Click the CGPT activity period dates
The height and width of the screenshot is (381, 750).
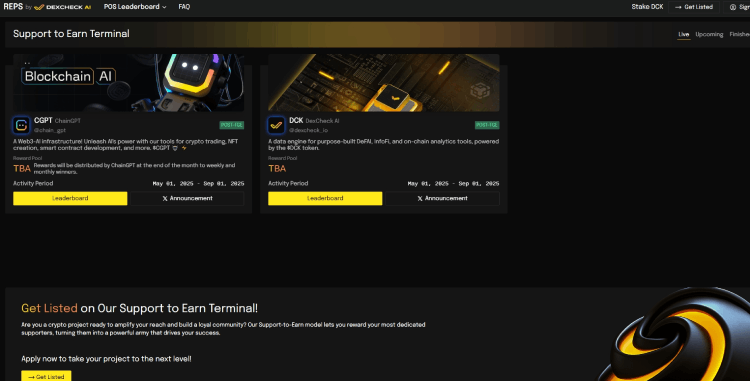(x=198, y=184)
